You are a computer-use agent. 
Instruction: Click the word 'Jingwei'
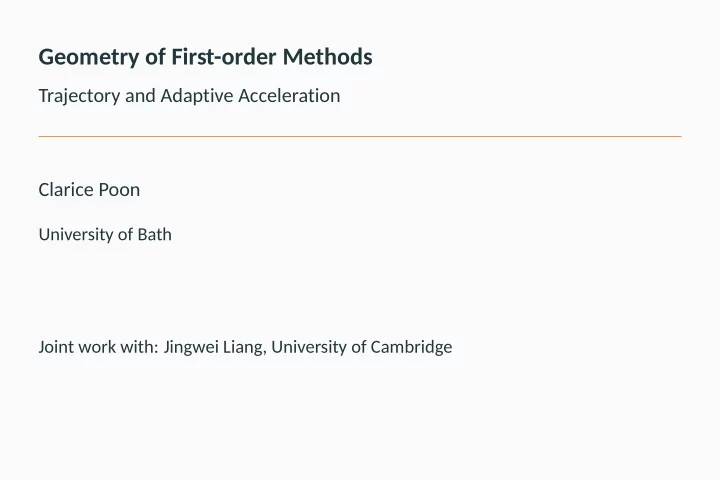pyautogui.click(x=191, y=347)
